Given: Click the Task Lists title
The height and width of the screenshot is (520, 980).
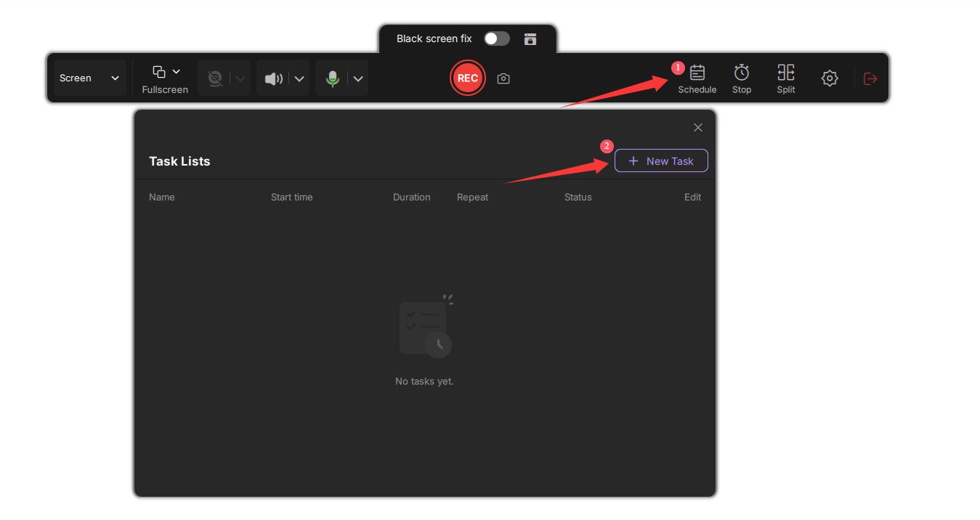Looking at the screenshot, I should [179, 161].
